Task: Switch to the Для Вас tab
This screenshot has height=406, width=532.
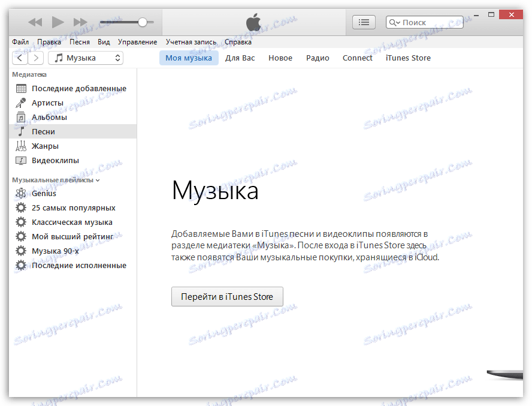Action: coord(240,58)
